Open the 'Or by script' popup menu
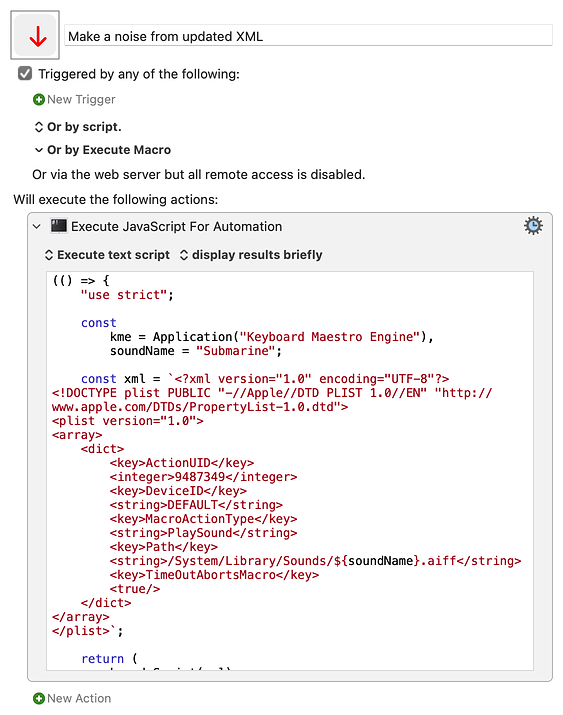The image size is (563, 715). [78, 127]
